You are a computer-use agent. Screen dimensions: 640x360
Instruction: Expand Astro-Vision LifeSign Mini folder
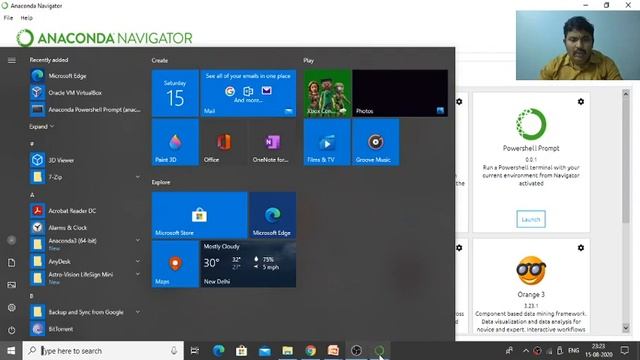(138, 274)
